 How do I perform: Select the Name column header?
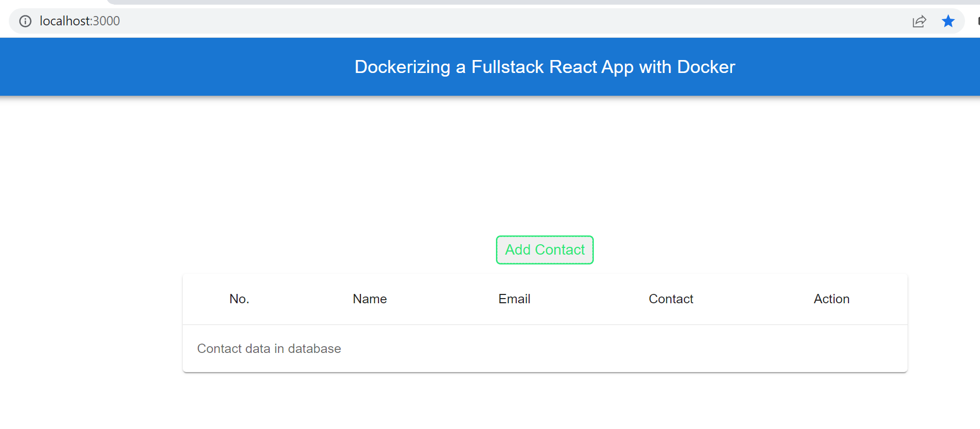coord(370,299)
